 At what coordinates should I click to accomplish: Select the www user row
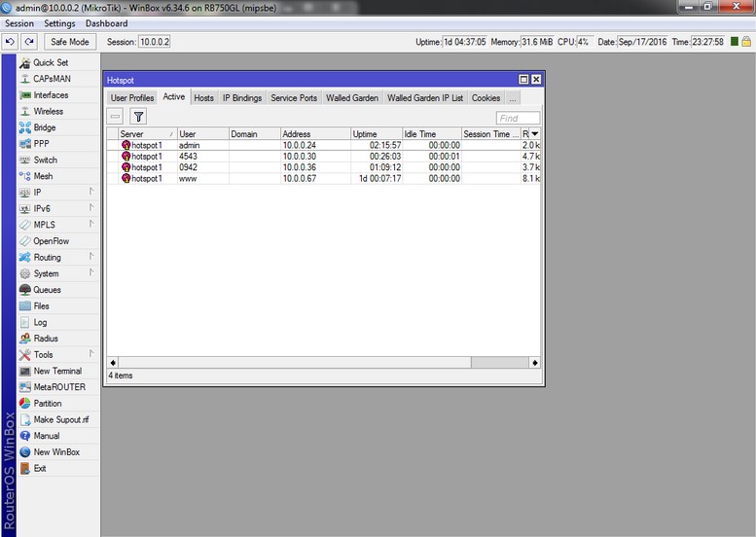click(324, 178)
